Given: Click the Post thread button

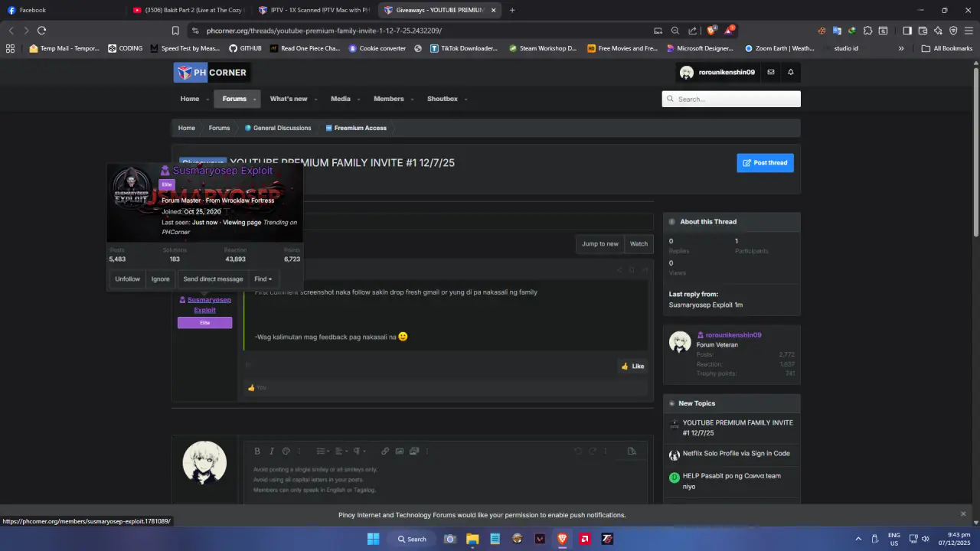Looking at the screenshot, I should 765,162.
